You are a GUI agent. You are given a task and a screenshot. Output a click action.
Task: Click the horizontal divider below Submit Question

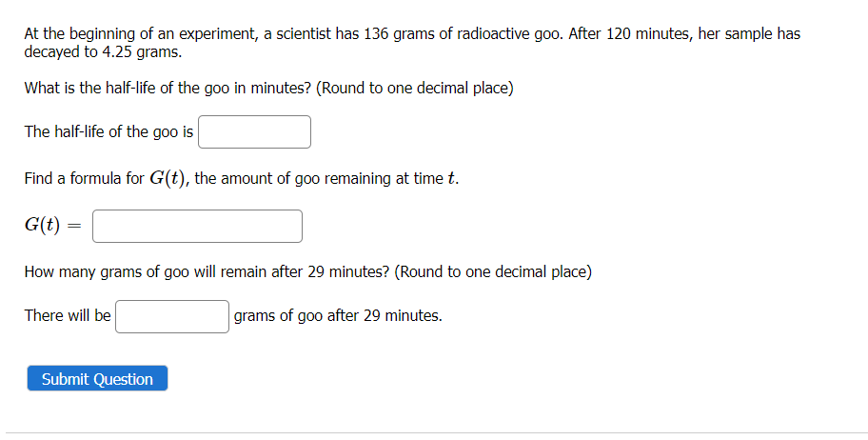(437, 432)
